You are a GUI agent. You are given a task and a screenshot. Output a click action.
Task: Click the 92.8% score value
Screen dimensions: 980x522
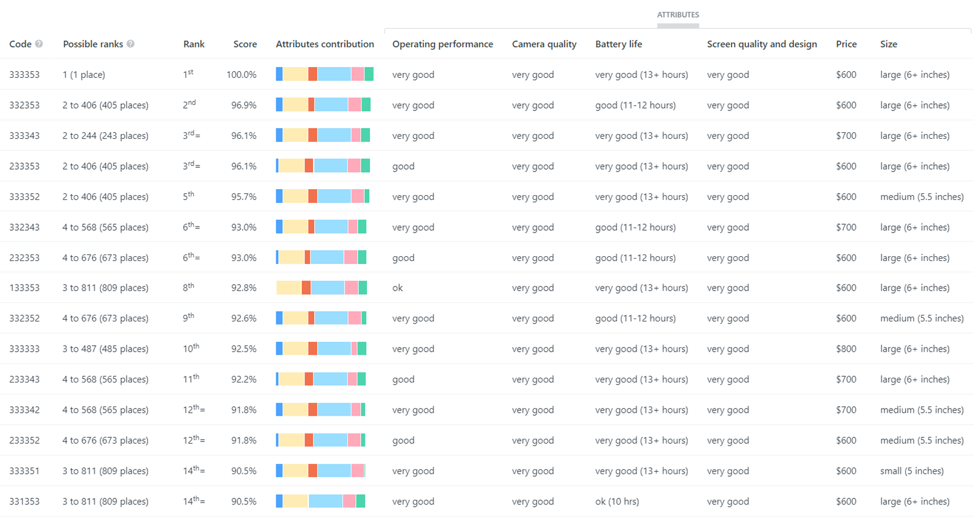244,288
